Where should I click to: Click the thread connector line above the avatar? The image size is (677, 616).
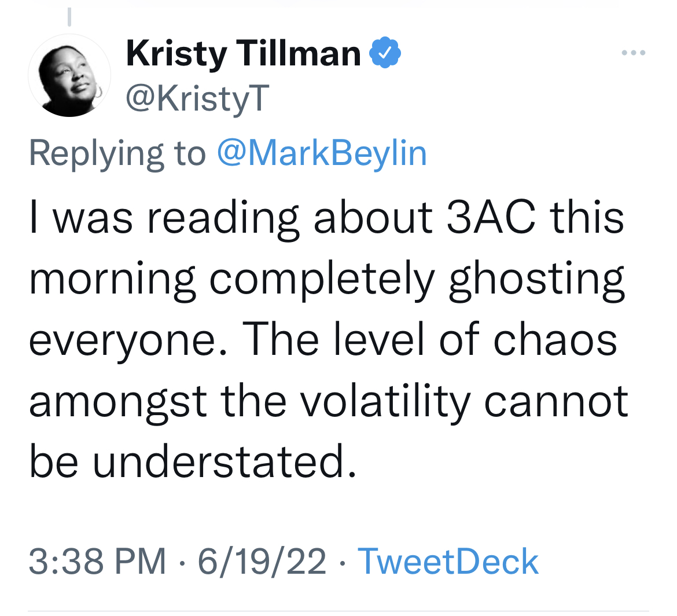[69, 16]
